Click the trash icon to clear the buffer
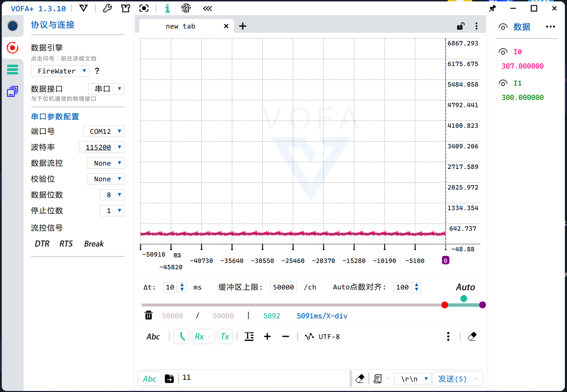 coord(149,315)
